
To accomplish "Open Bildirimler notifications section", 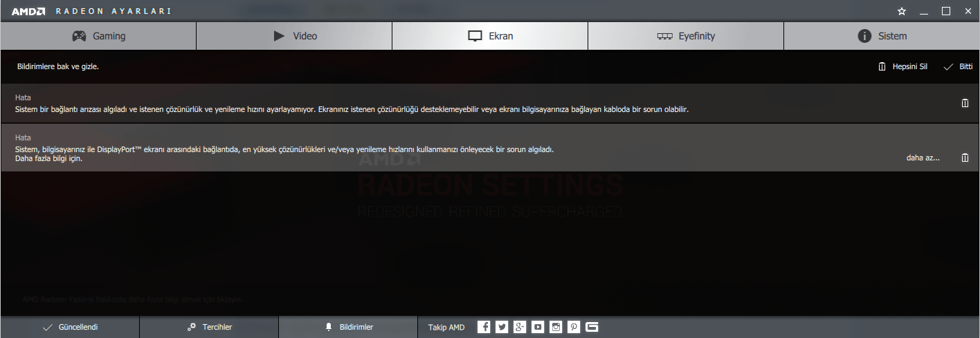I will pos(348,327).
